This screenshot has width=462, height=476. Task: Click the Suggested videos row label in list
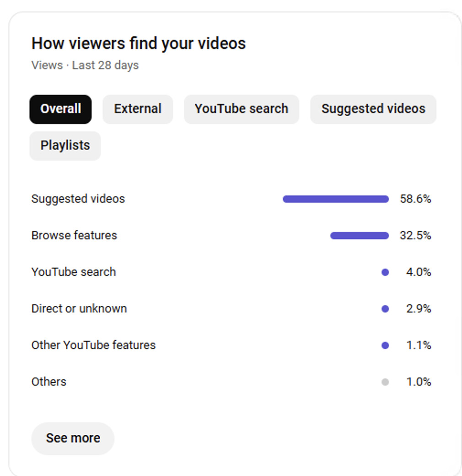tap(78, 199)
